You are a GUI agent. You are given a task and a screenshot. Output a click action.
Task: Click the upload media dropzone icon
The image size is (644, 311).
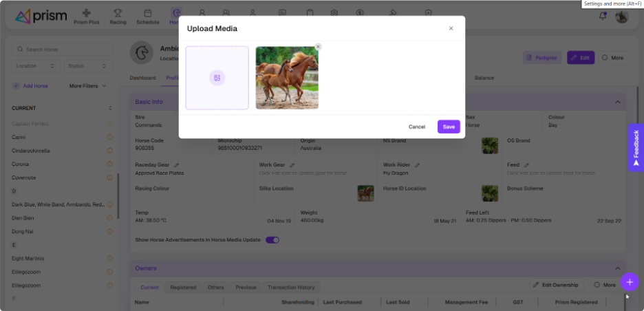(x=217, y=78)
